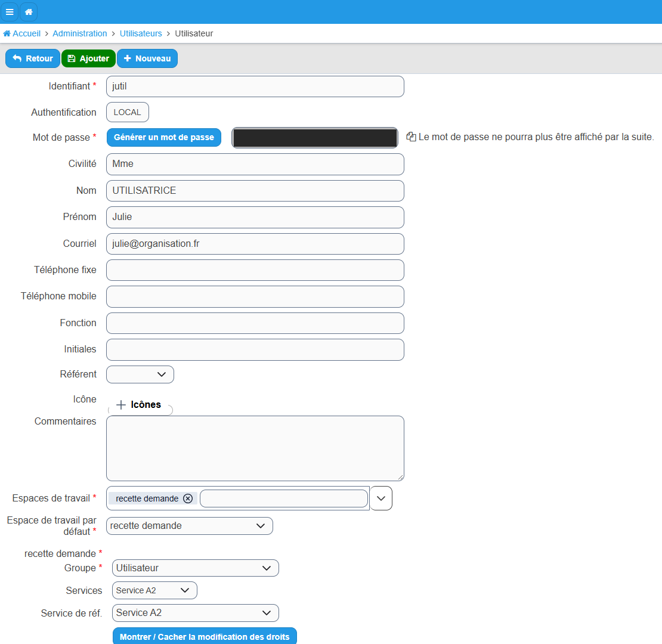Image resolution: width=662 pixels, height=644 pixels.
Task: Open the Groupe dropdown showing Utilisateur
Action: [x=196, y=568]
